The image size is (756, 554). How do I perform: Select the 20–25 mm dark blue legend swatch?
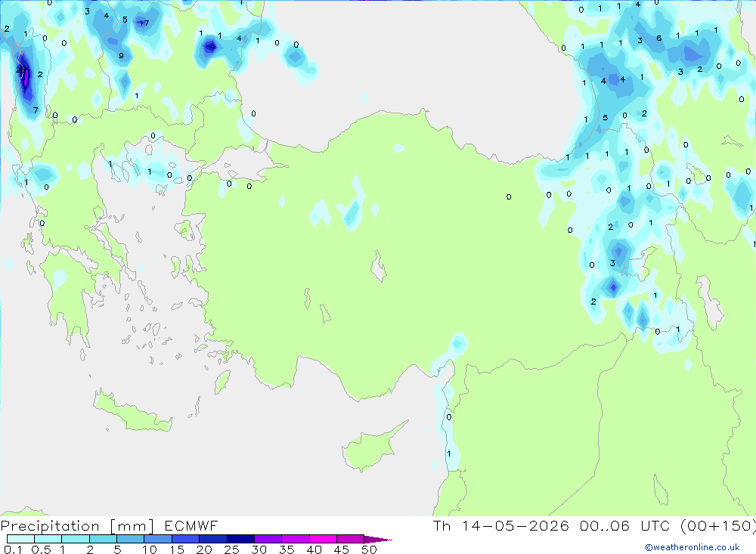click(x=212, y=539)
